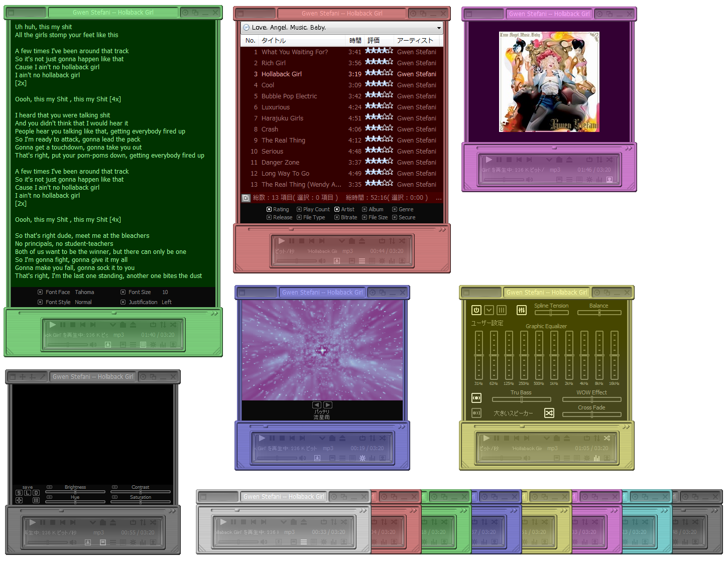Open the menu arrow in the red player
This screenshot has width=728, height=562.
342,241
